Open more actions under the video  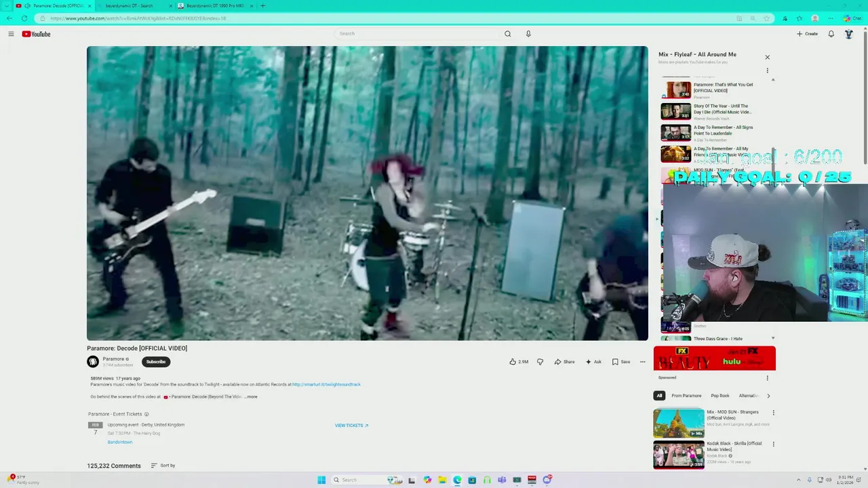[643, 362]
